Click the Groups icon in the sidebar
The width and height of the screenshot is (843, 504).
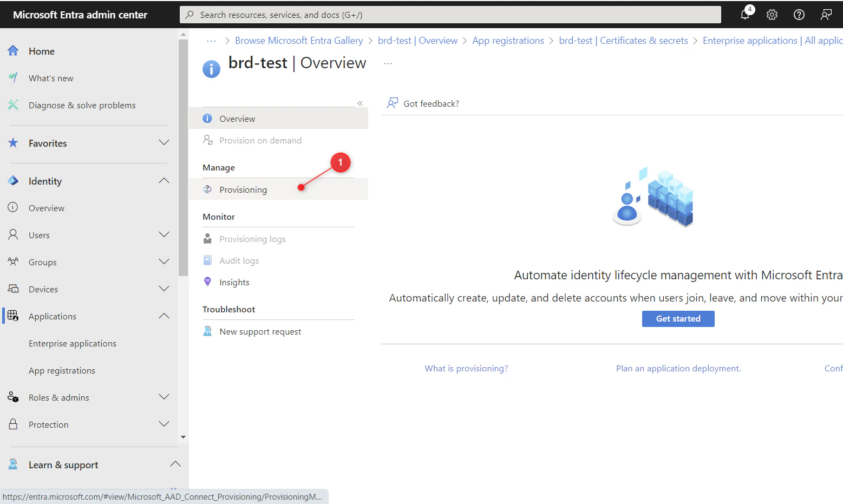[13, 262]
